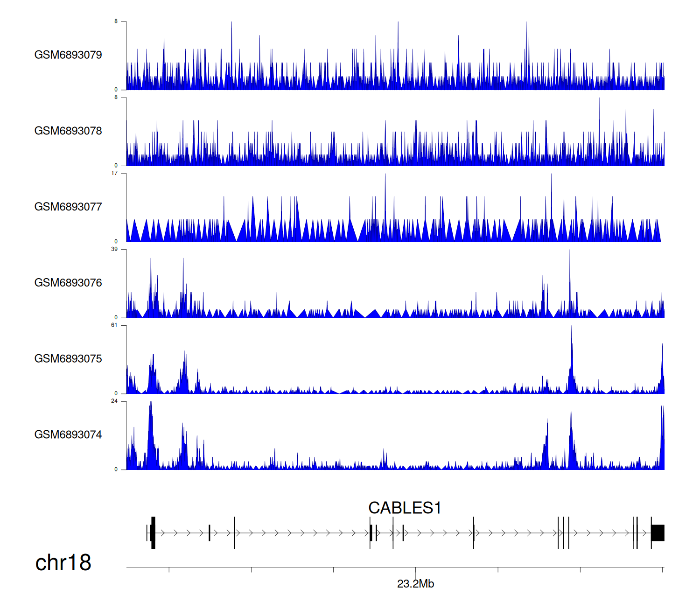Select the GSM6893078 track label
This screenshot has height=616, width=700.
coord(68,131)
